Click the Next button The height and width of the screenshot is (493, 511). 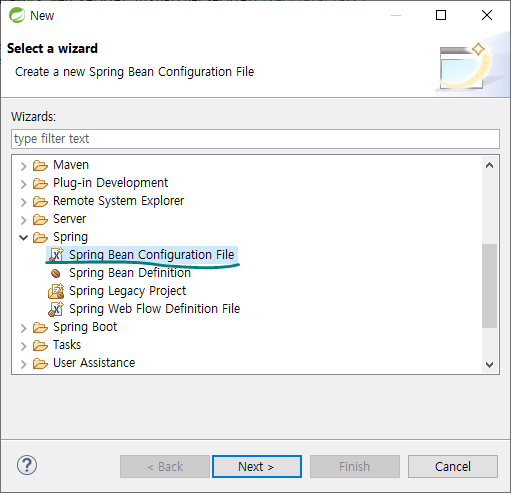pyautogui.click(x=257, y=466)
